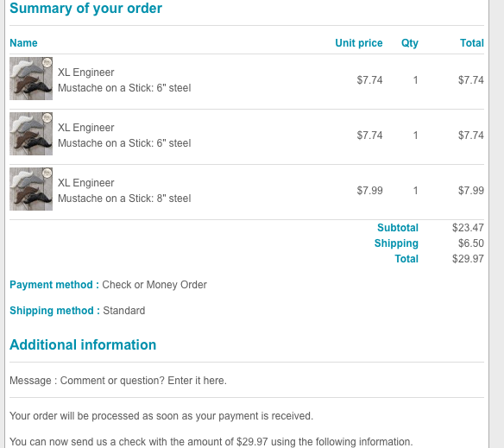Select third XL Engineer product name

85,183
